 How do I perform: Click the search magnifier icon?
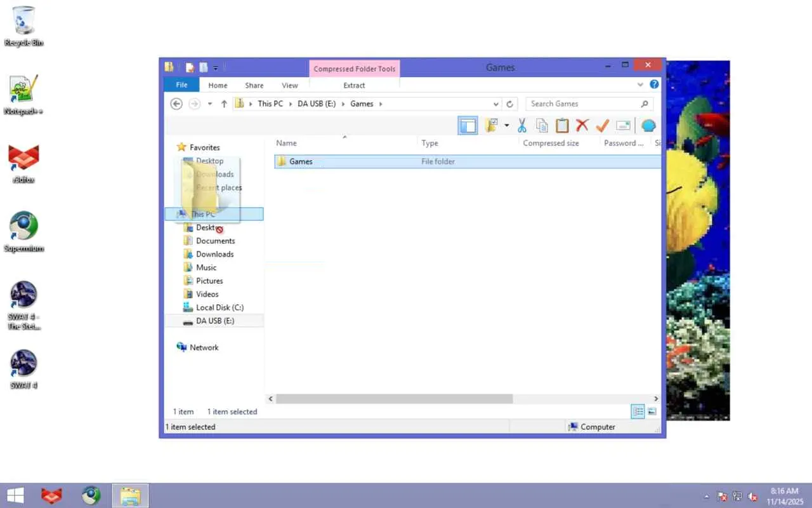(645, 104)
